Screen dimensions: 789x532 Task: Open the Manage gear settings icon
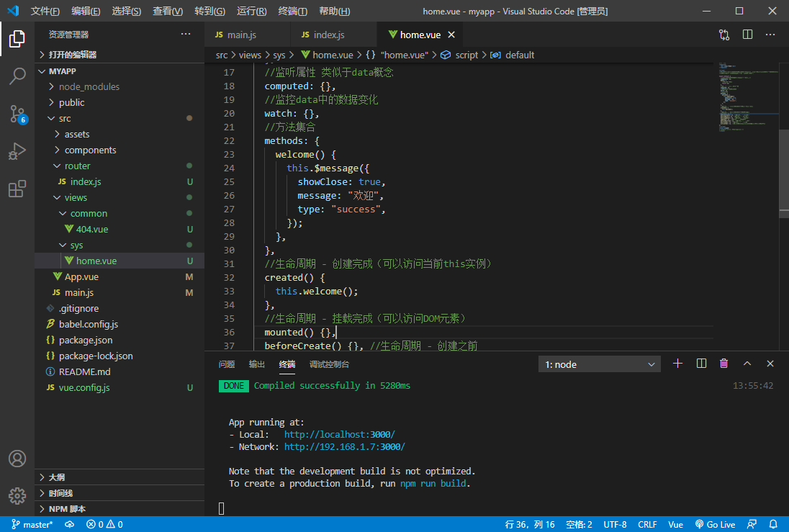tap(17, 496)
